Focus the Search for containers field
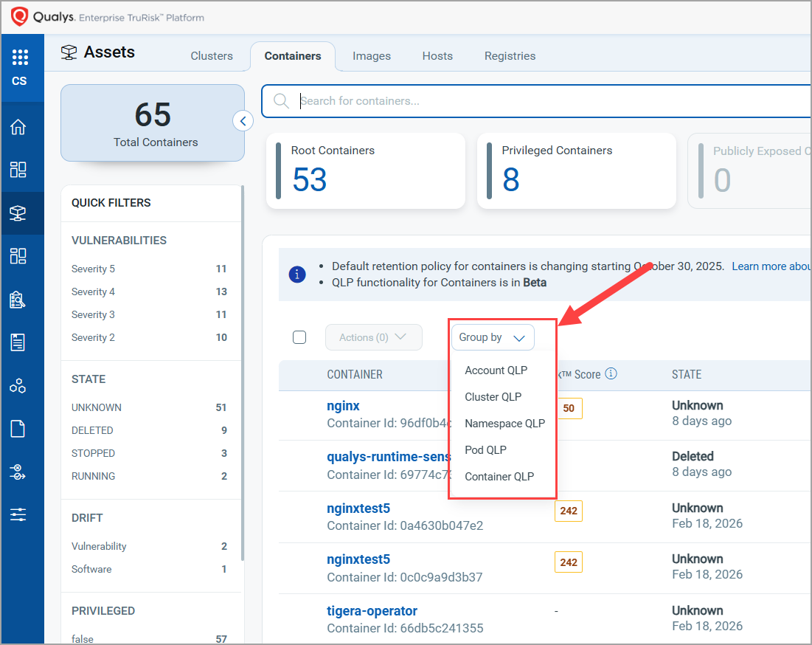This screenshot has height=645, width=812. click(546, 101)
